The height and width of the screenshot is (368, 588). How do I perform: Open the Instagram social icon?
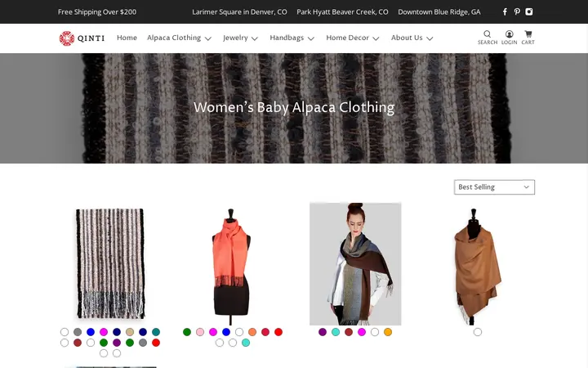tap(528, 11)
